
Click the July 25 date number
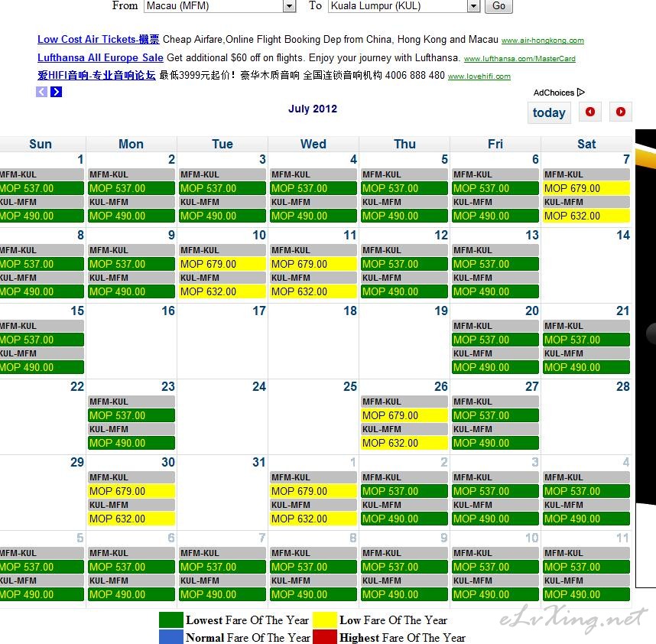(x=350, y=387)
